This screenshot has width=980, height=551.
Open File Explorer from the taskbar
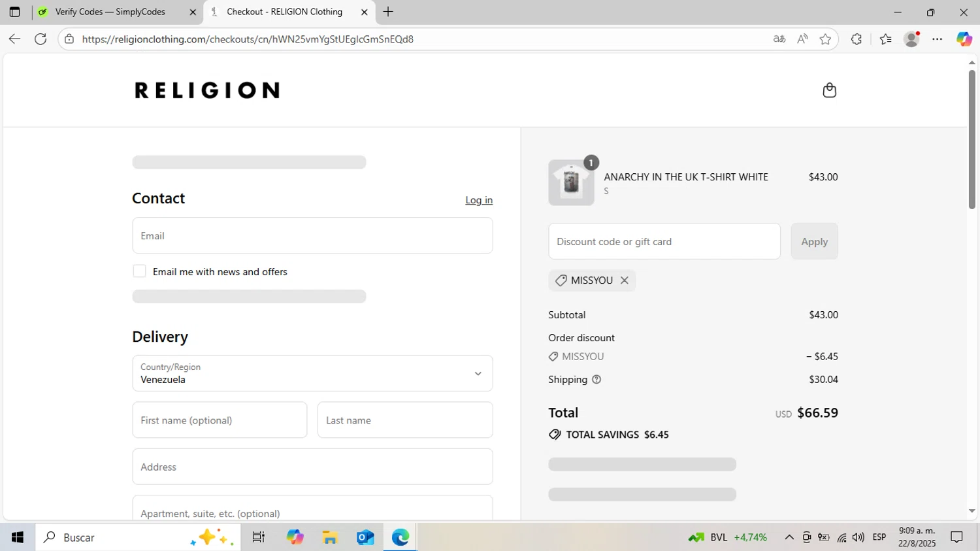point(330,537)
